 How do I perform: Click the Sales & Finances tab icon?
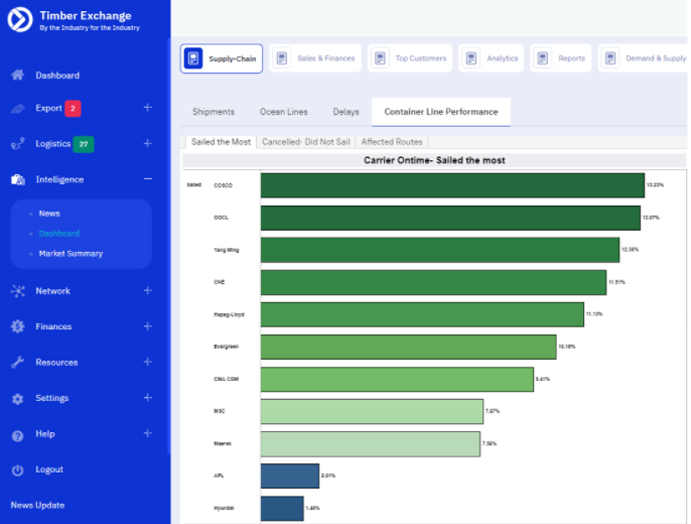point(282,58)
